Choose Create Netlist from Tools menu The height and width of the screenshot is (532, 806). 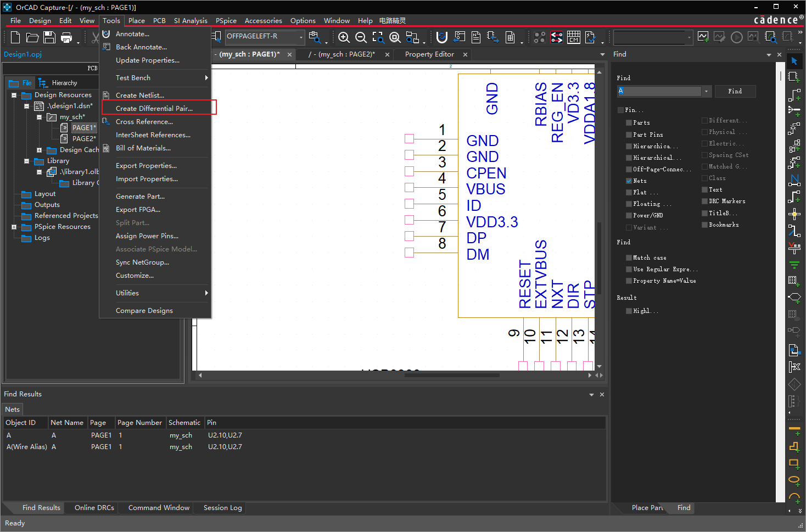tap(140, 96)
